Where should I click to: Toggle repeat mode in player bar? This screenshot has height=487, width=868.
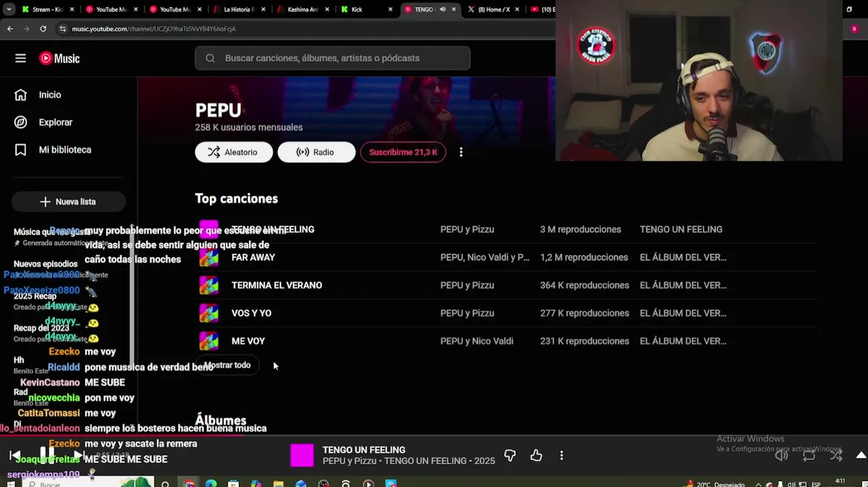pyautogui.click(x=809, y=455)
